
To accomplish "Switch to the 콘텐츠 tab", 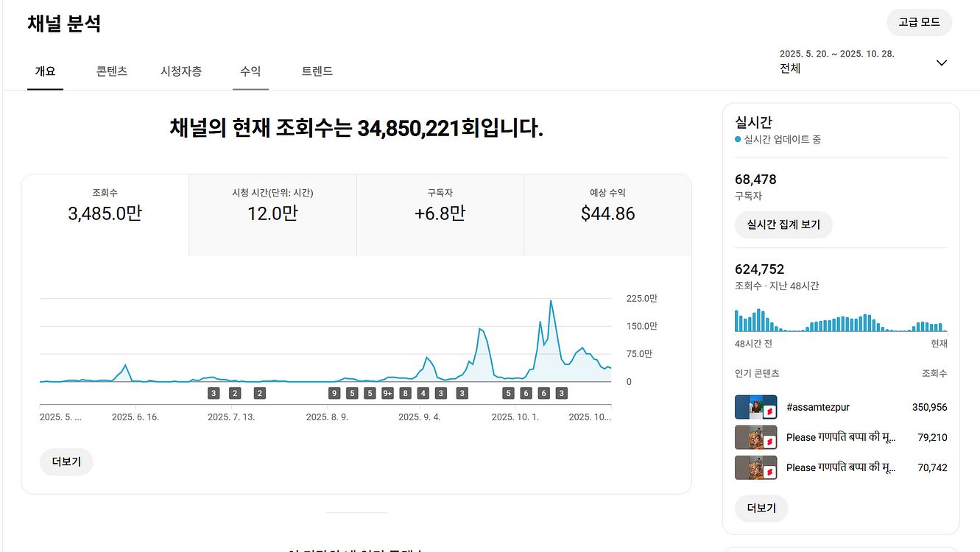I will click(x=111, y=71).
